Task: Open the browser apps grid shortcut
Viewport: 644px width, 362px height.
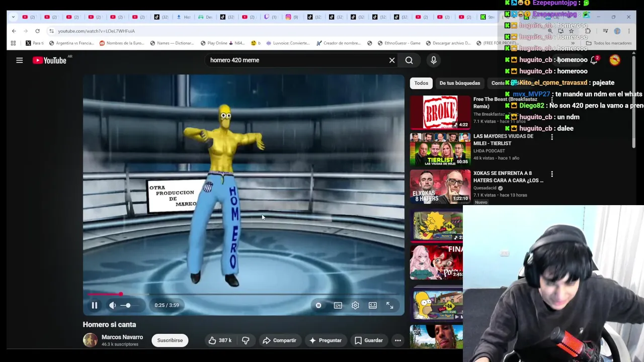Action: (x=13, y=43)
